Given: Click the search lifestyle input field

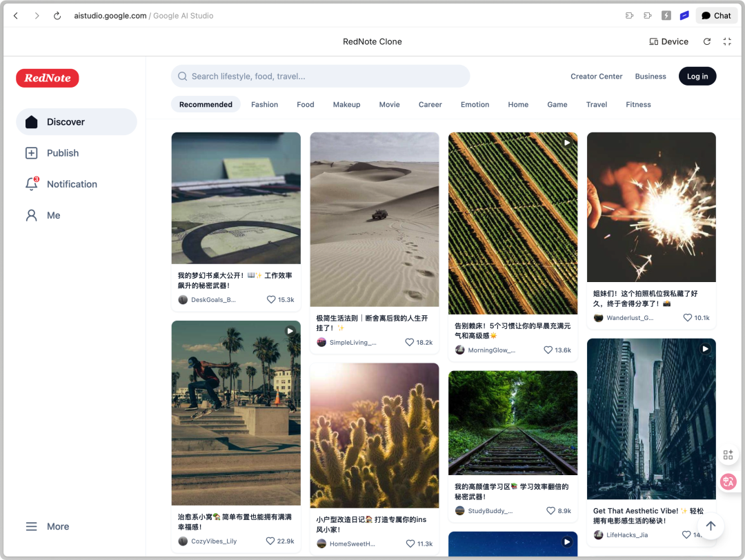Looking at the screenshot, I should tap(321, 76).
